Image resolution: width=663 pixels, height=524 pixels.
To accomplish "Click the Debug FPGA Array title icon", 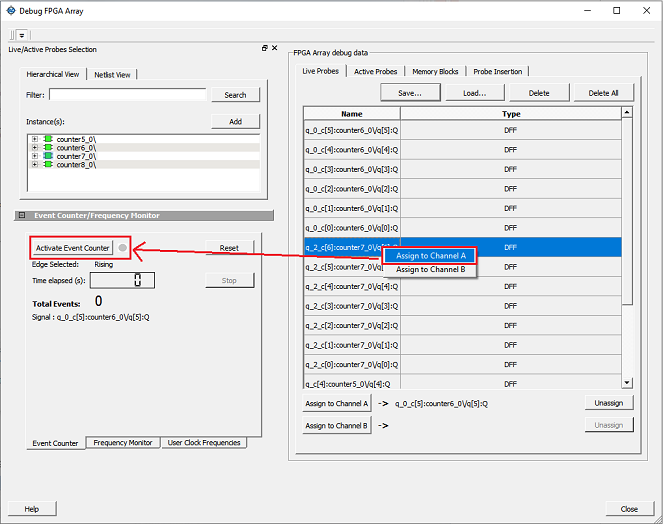I will point(11,10).
